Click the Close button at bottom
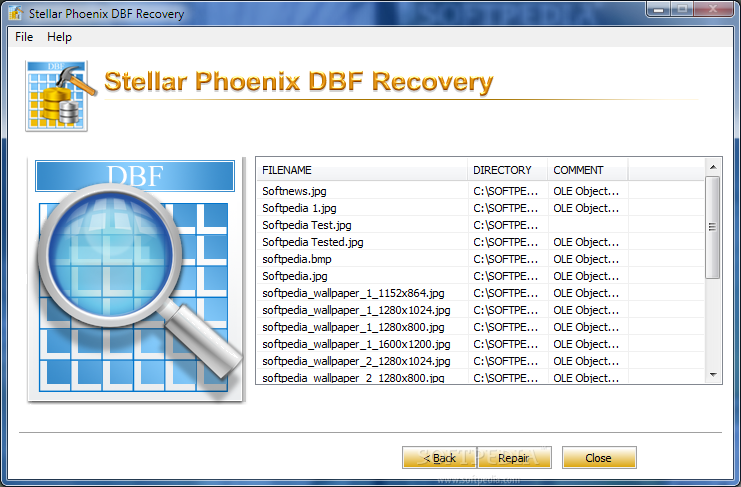This screenshot has height=487, width=741. click(599, 458)
